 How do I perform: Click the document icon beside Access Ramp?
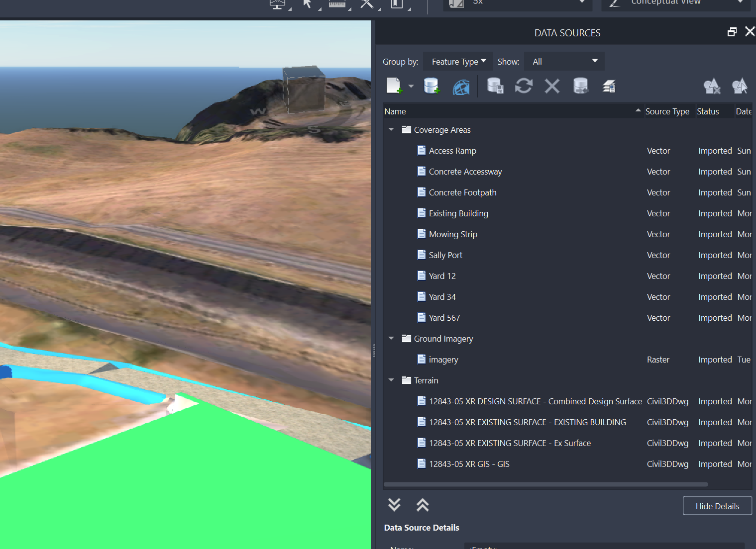click(x=422, y=150)
